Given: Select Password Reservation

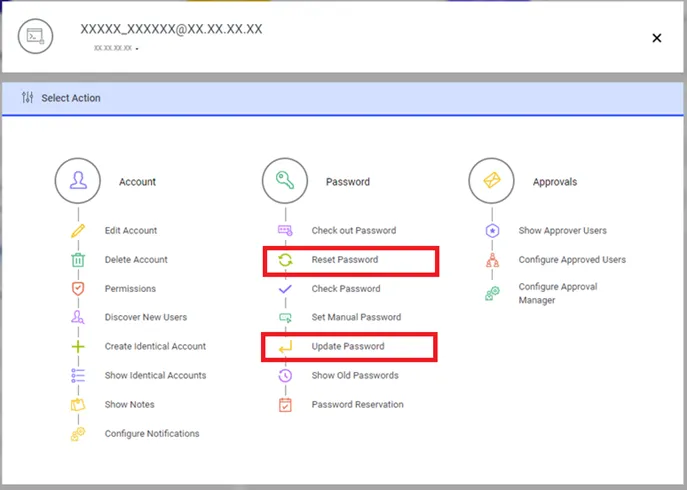Looking at the screenshot, I should pos(358,405).
